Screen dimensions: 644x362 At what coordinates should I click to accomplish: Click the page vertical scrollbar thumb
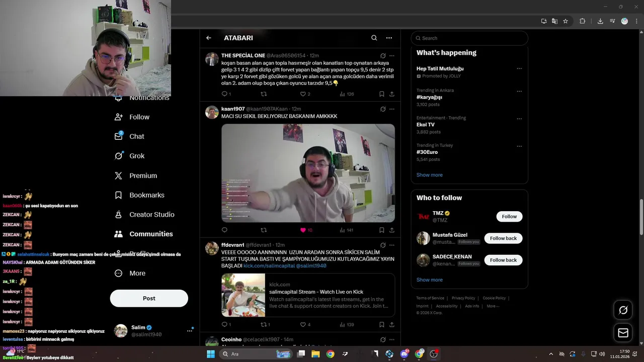641,216
